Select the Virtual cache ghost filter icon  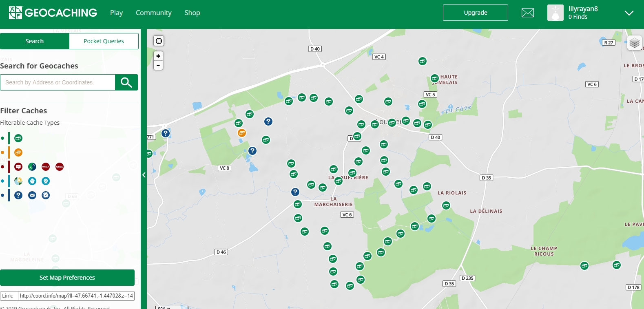(32, 181)
